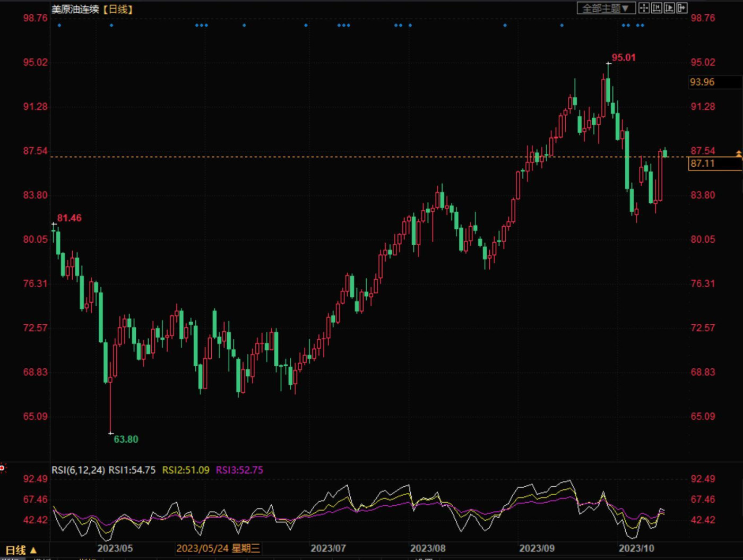Open the 全部主题 dropdown
The width and height of the screenshot is (743, 560).
coord(606,8)
